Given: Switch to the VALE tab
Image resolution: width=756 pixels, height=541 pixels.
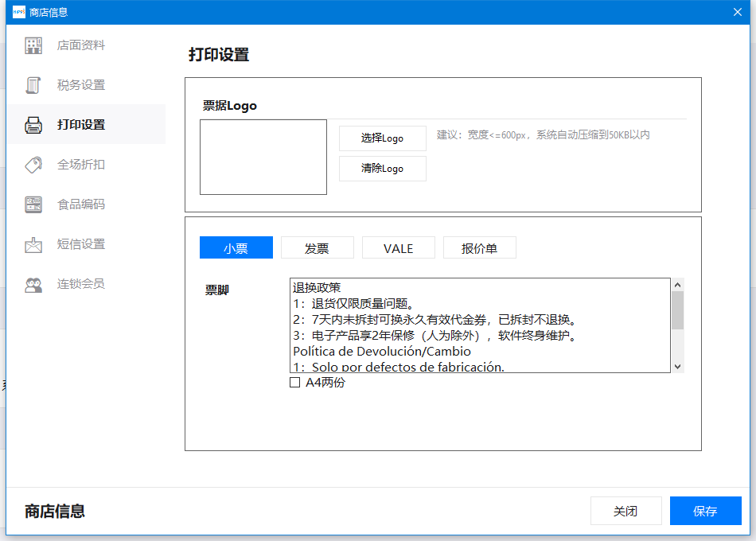Looking at the screenshot, I should pyautogui.click(x=398, y=248).
